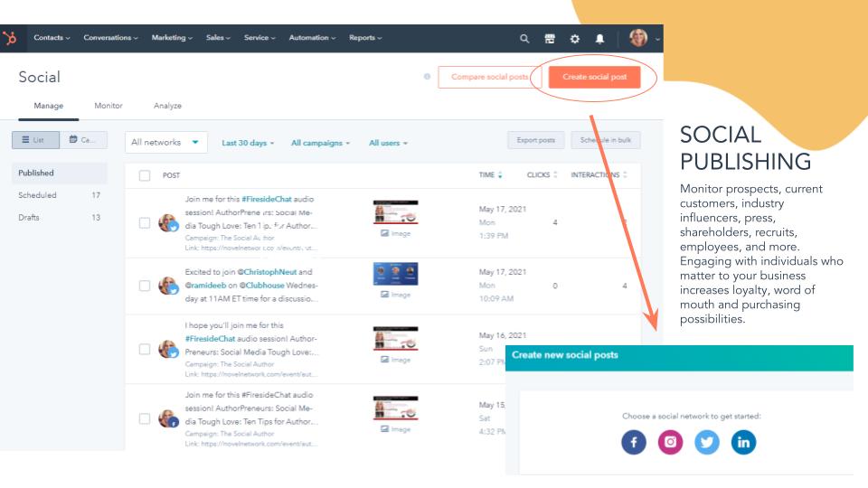Sort posts by the INTERACTIONS column arrows
The image size is (868, 488).
(x=625, y=174)
